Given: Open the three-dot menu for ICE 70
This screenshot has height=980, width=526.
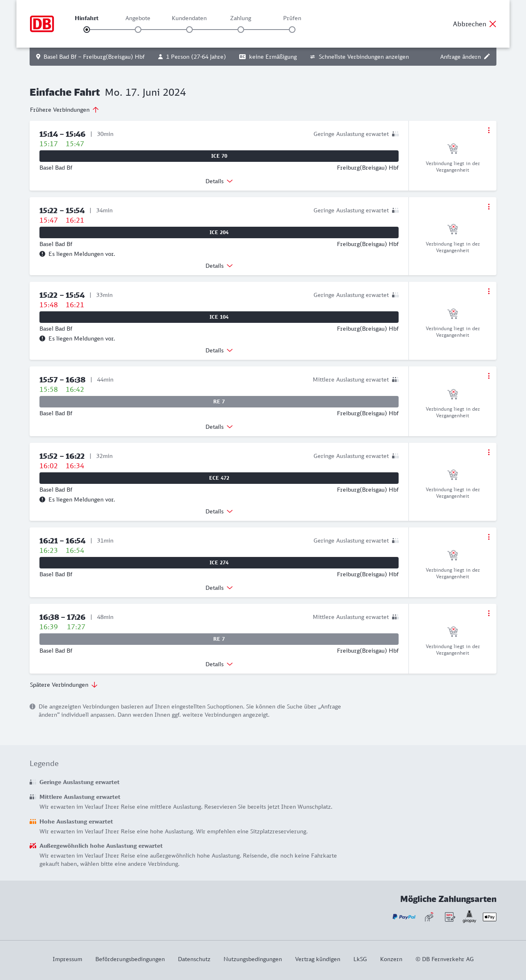Looking at the screenshot, I should [489, 130].
